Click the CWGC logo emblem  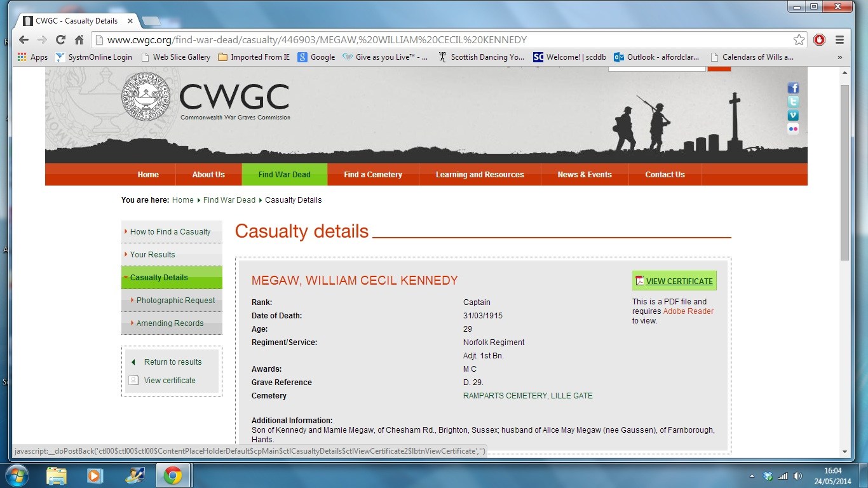pos(146,96)
